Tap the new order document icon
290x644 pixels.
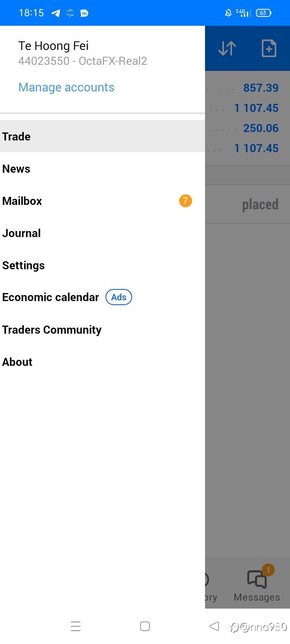[x=269, y=48]
